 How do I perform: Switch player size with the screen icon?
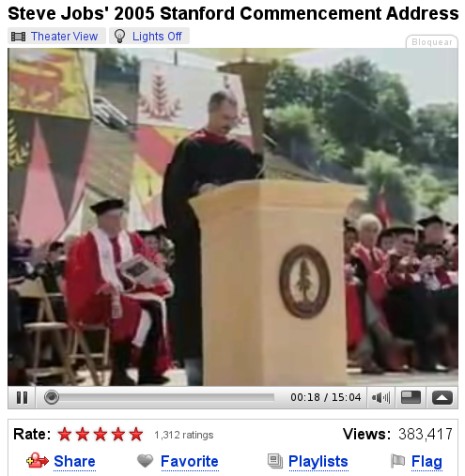411,397
